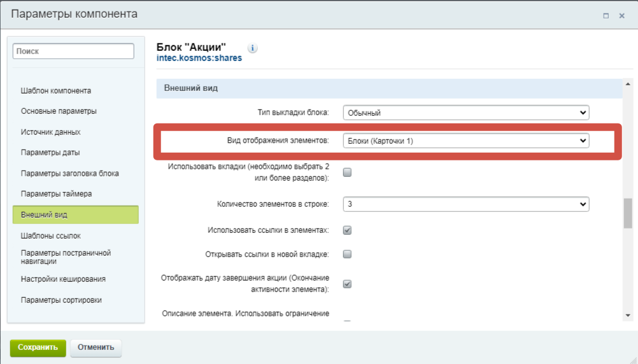
Task: Uncheck Отображать дату завершения акции checkbox
Action: 347,284
